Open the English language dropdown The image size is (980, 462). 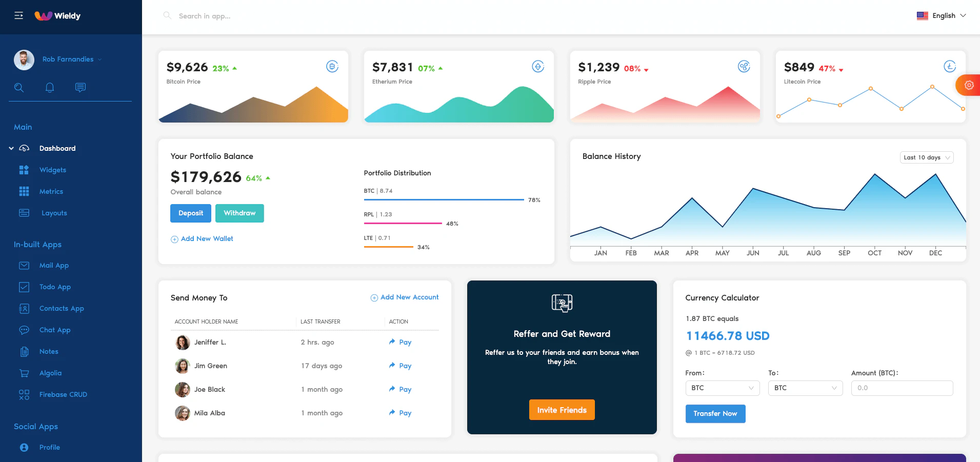click(x=943, y=15)
